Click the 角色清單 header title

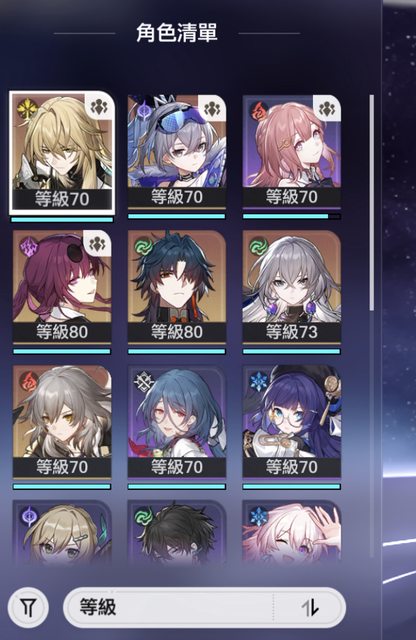click(x=177, y=33)
